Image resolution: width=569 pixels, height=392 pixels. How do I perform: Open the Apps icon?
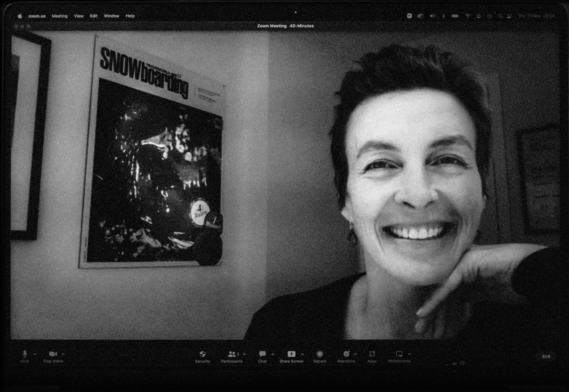pos(372,354)
